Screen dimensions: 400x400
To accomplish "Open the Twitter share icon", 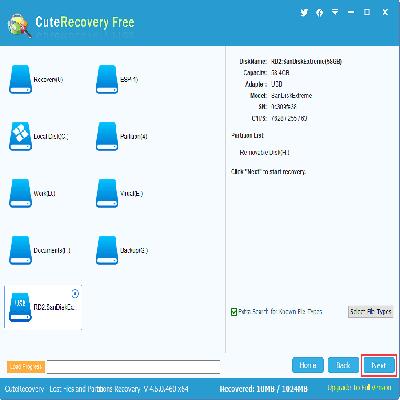I will (304, 12).
